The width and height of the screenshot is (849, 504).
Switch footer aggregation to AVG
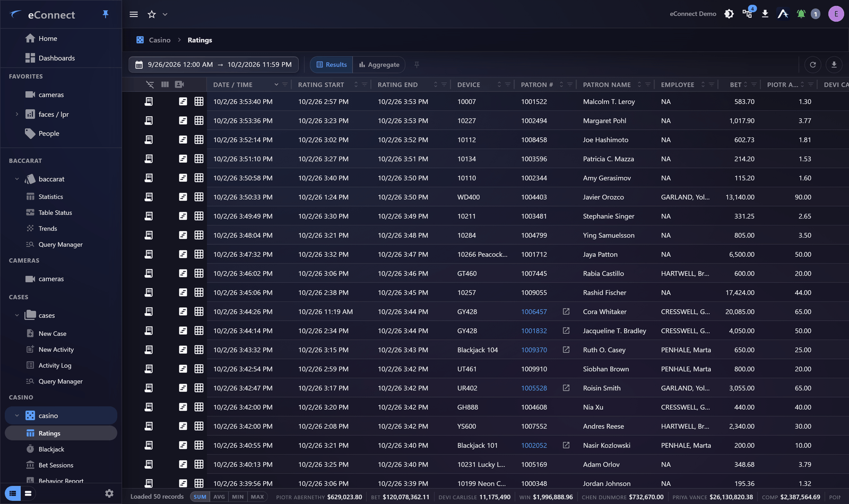[x=219, y=497]
